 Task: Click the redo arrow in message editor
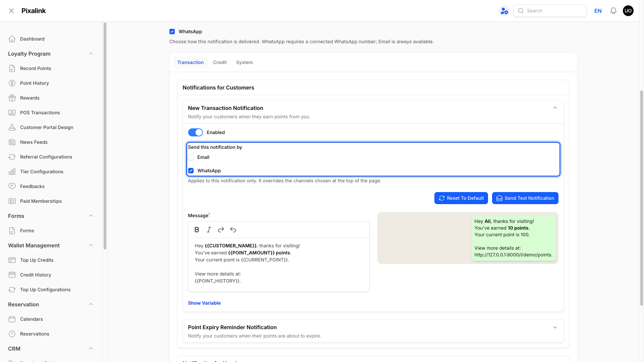pyautogui.click(x=221, y=230)
